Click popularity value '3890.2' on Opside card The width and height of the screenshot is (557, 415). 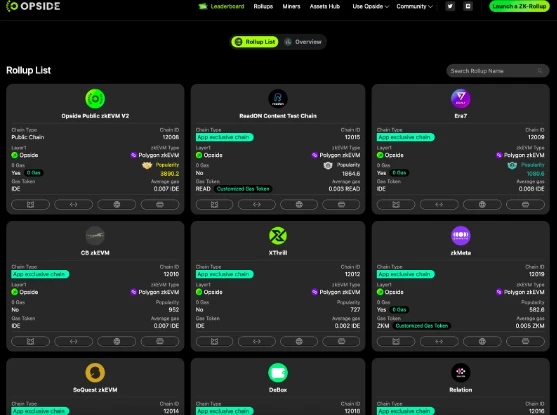(170, 174)
